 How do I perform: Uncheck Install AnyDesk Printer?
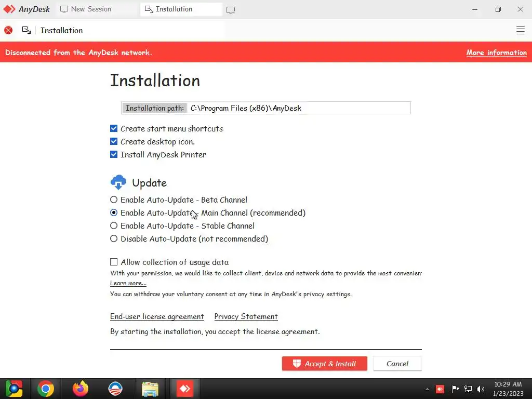(x=114, y=154)
